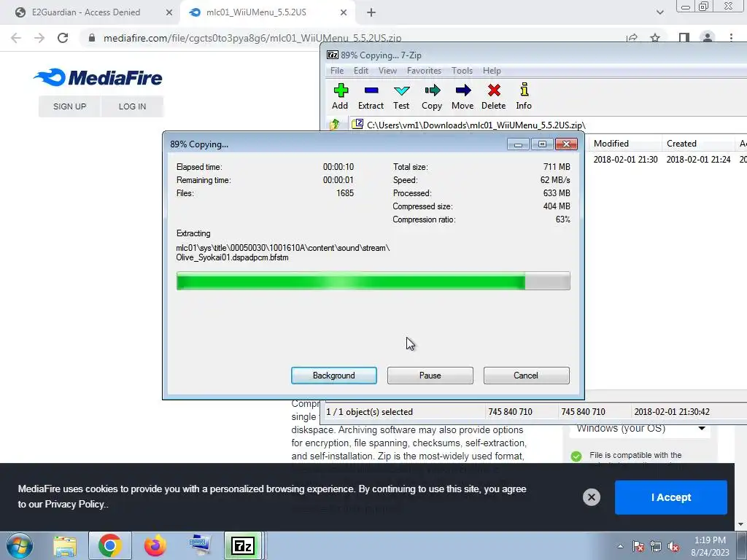Click the network tray icon
Image resolution: width=747 pixels, height=560 pixels.
pyautogui.click(x=656, y=546)
